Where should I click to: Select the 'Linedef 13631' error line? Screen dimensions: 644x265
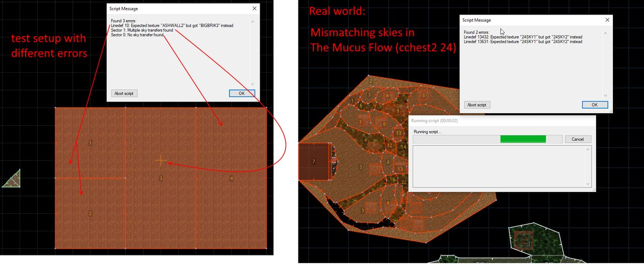523,42
